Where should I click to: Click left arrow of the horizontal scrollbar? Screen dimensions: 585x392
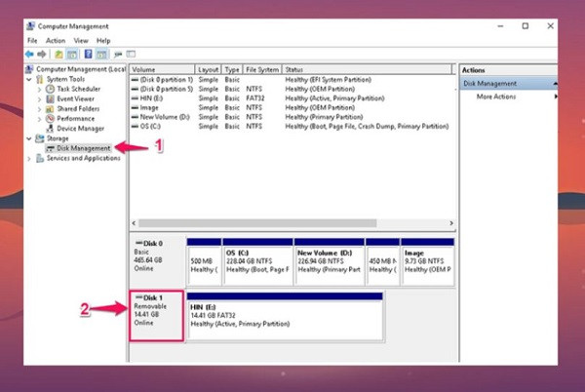134,223
